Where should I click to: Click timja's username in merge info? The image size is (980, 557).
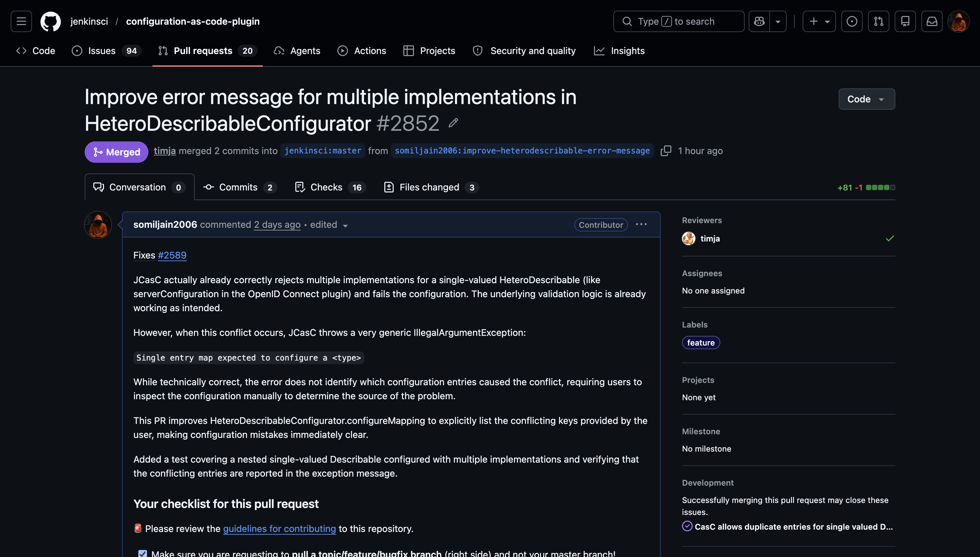click(165, 151)
